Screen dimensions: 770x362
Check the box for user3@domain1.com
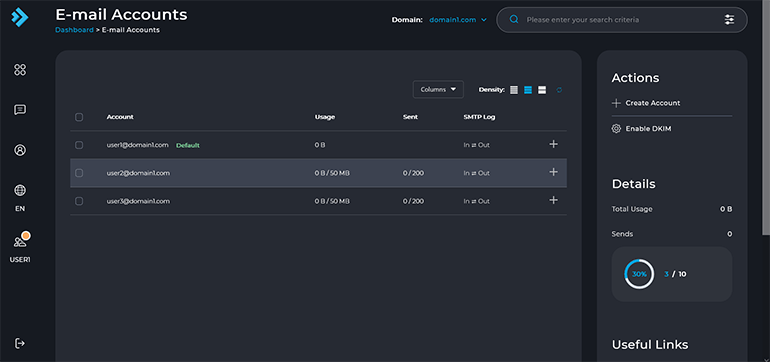click(x=79, y=201)
